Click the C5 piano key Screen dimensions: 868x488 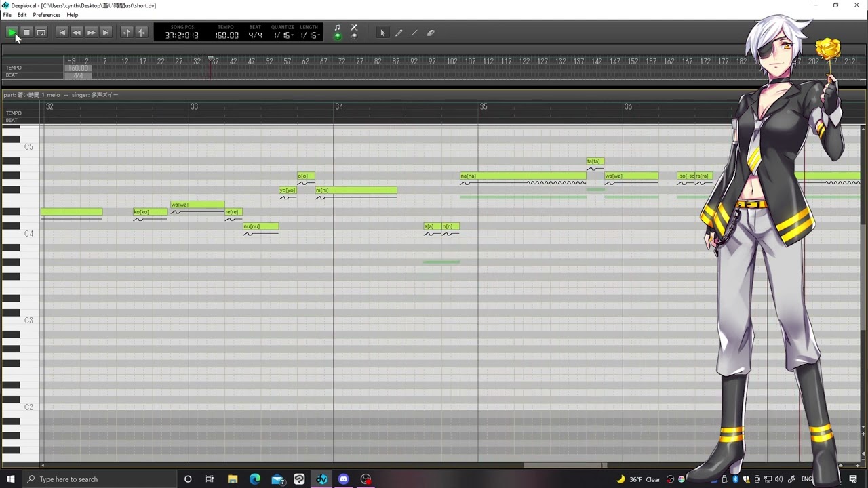20,146
